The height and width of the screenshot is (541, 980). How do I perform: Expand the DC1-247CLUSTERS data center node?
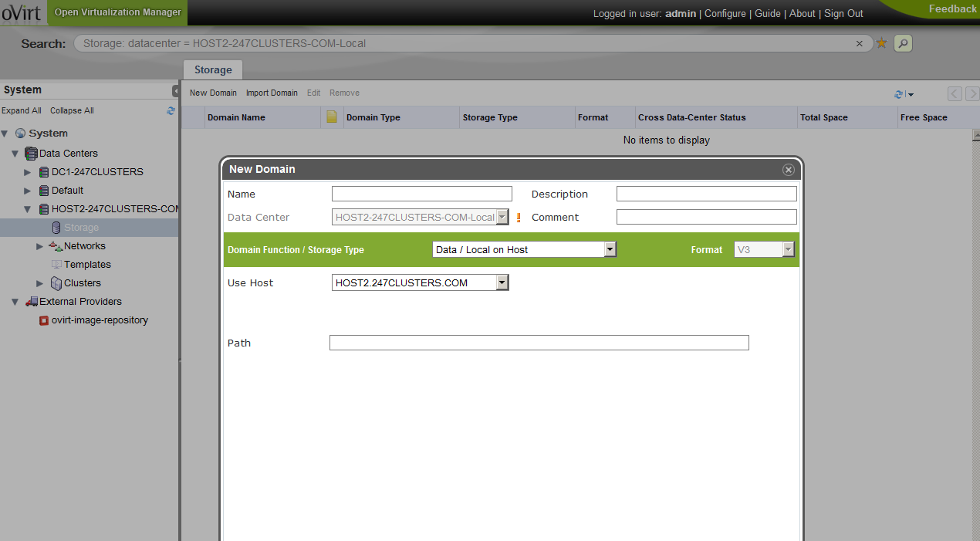[28, 172]
